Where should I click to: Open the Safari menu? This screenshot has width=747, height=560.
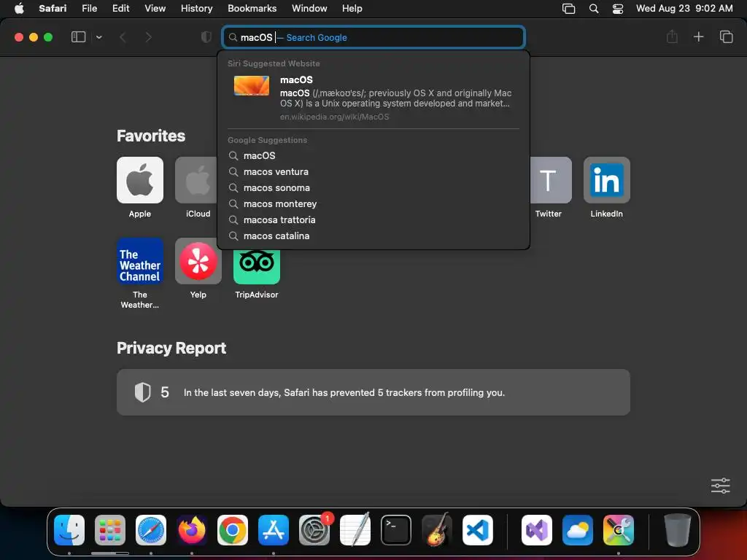click(x=53, y=8)
